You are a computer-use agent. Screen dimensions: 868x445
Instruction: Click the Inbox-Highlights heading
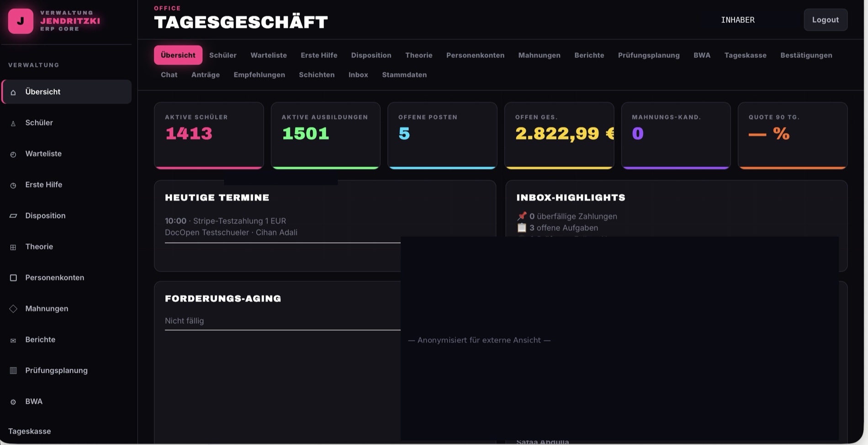[571, 198]
